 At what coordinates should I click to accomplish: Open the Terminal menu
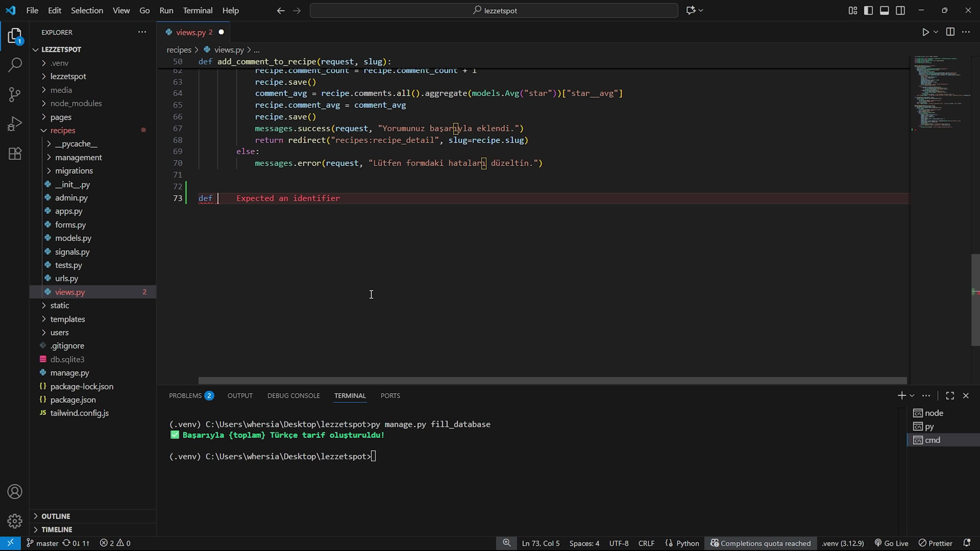coord(198,11)
